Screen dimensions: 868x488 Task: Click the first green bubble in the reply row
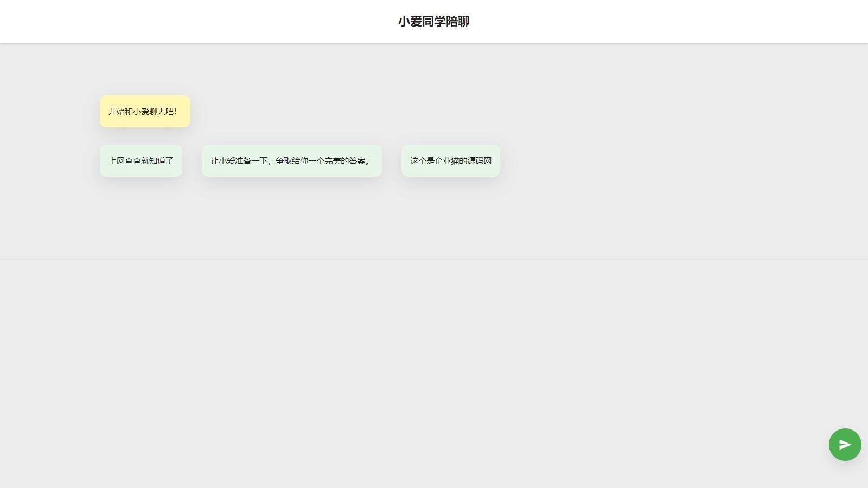[141, 161]
